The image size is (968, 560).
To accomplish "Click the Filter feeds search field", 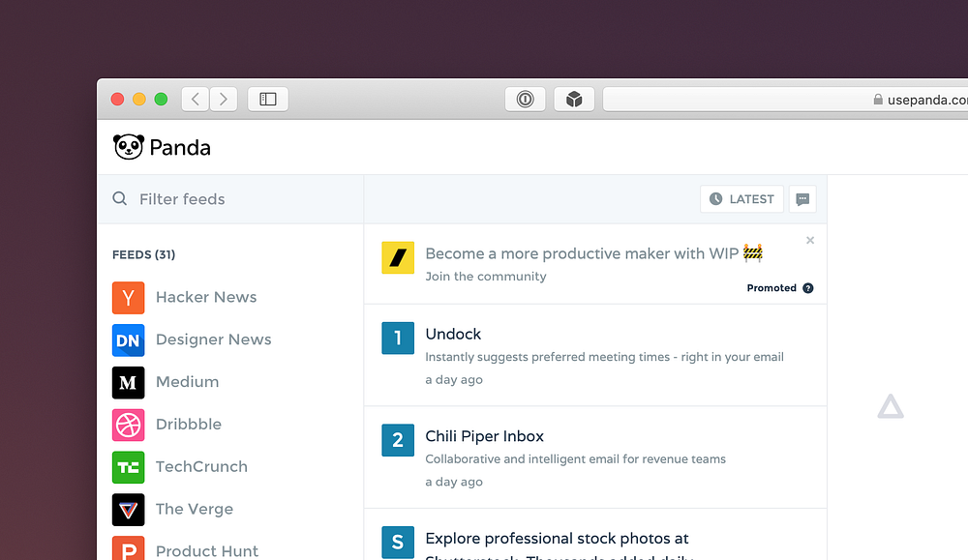I will 230,199.
